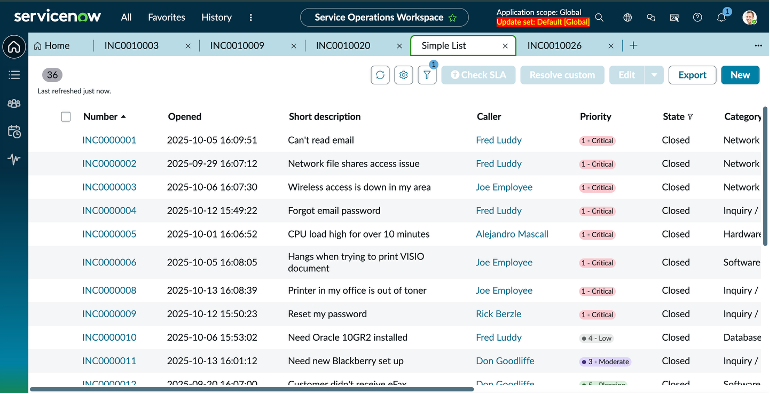Viewport: 770px width, 394px height.
Task: Open incident INC0000005 link
Action: (x=109, y=234)
